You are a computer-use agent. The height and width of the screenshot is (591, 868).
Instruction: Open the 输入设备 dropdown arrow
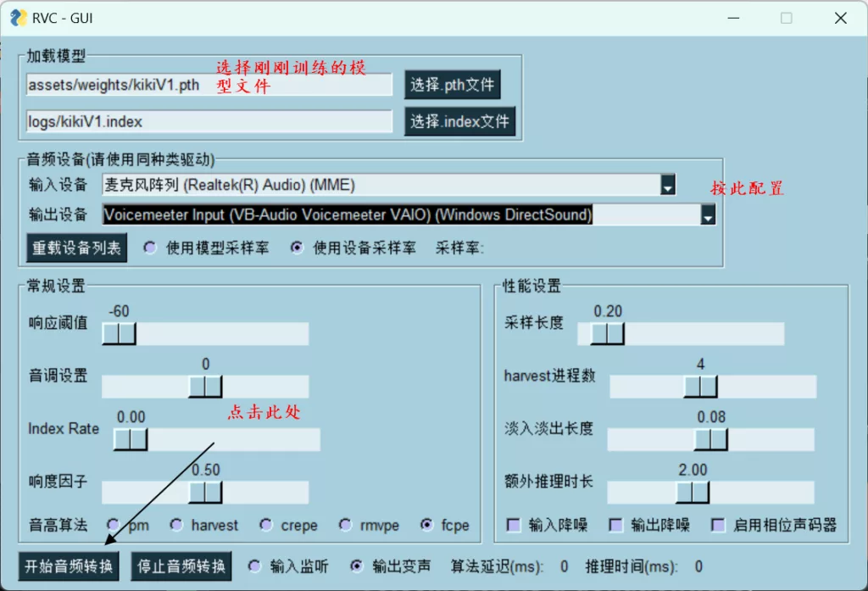pyautogui.click(x=668, y=185)
